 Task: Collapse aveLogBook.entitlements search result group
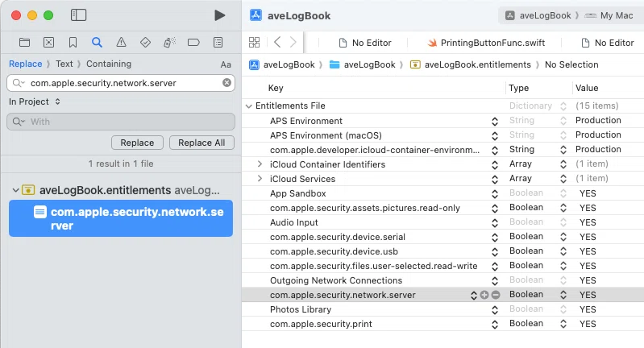[15, 190]
